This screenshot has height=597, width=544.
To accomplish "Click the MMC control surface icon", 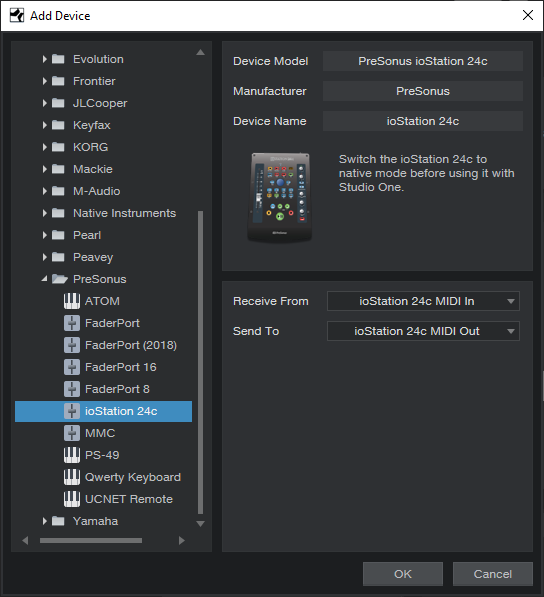I will [x=72, y=433].
